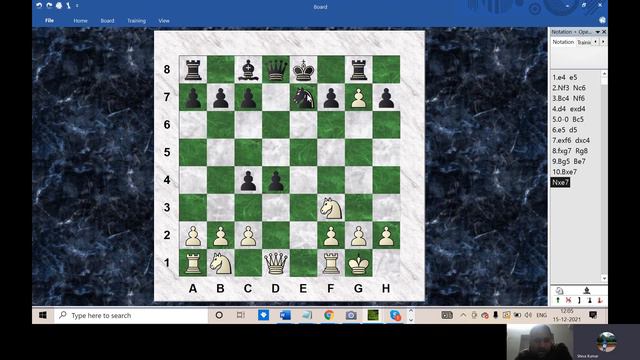640x360 pixels.
Task: Open the blue pinned taskbar app
Action: [x=263, y=315]
